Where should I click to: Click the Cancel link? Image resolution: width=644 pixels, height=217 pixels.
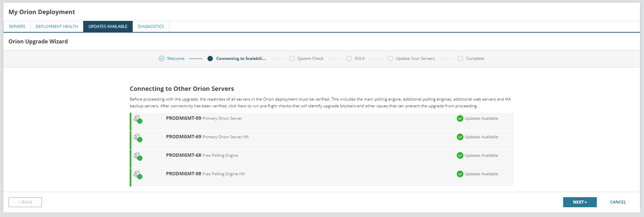[x=618, y=202]
